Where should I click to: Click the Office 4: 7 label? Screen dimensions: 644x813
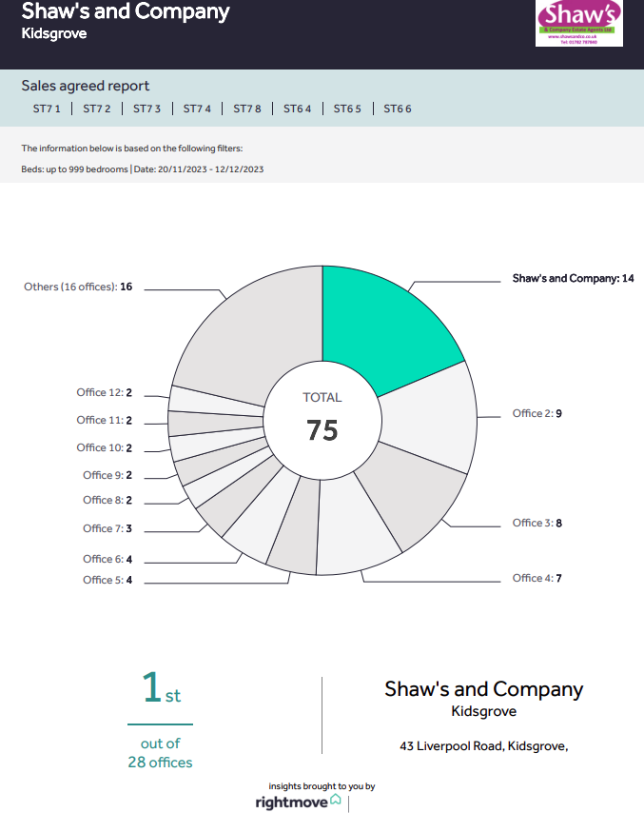[x=537, y=578]
